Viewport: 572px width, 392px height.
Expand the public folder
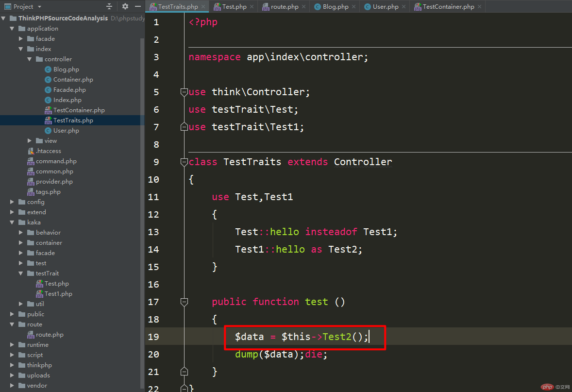(12, 314)
